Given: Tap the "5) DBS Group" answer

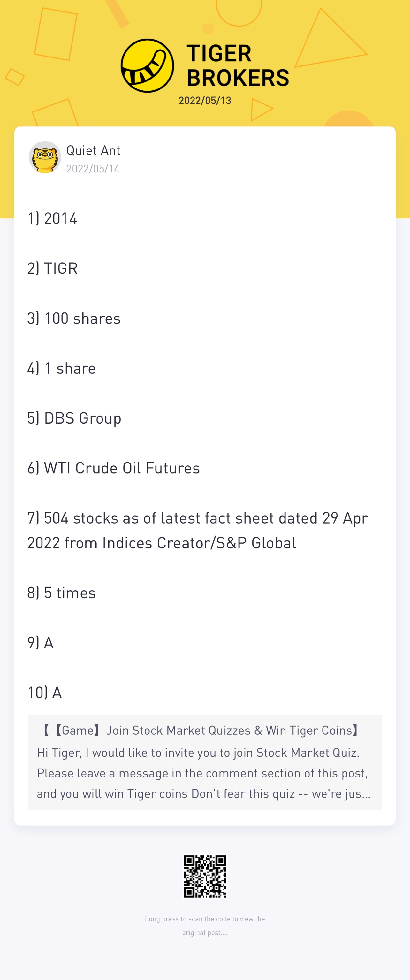Looking at the screenshot, I should tap(74, 418).
